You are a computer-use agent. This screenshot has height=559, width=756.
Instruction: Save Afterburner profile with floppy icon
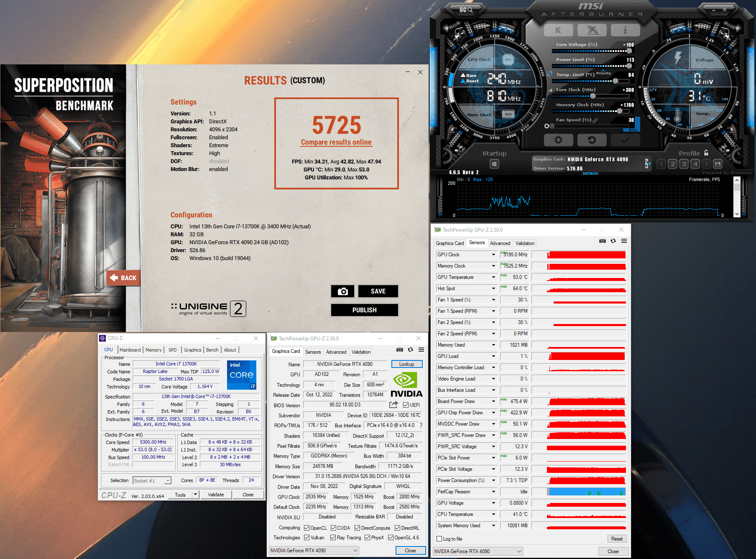[718, 164]
